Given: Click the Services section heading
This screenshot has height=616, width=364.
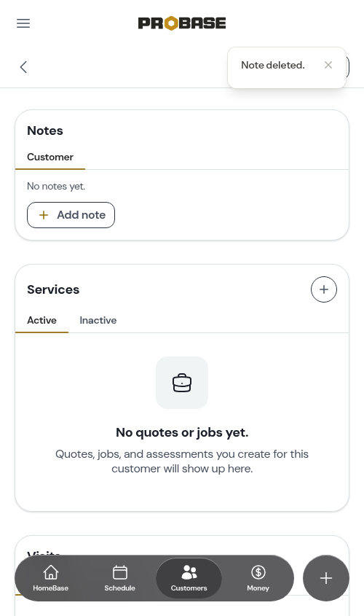Looking at the screenshot, I should click(53, 289).
